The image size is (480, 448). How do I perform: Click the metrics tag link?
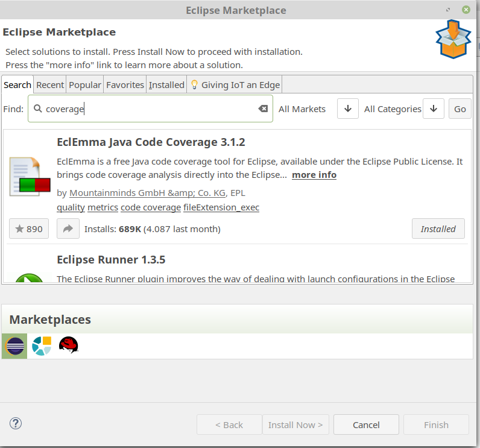[x=103, y=207]
